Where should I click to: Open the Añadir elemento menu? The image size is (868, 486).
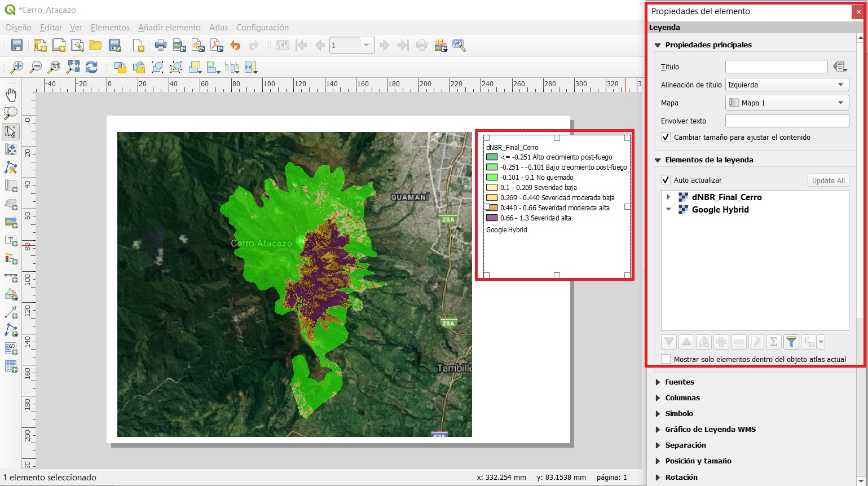coord(169,28)
